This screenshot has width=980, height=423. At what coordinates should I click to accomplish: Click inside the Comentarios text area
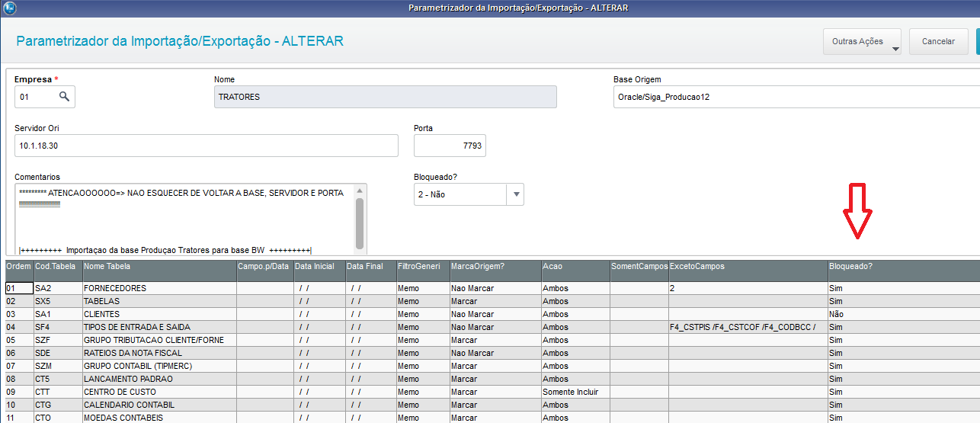tap(183, 219)
